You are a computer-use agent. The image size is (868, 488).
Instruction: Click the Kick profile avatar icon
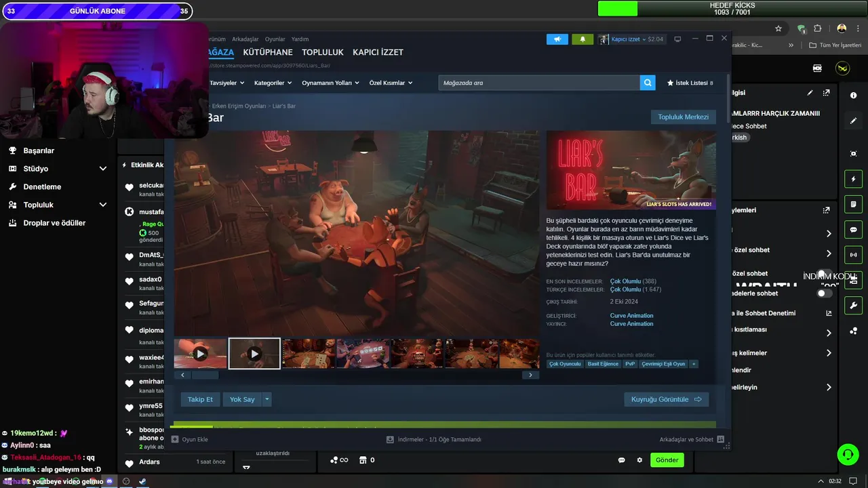[x=842, y=68]
